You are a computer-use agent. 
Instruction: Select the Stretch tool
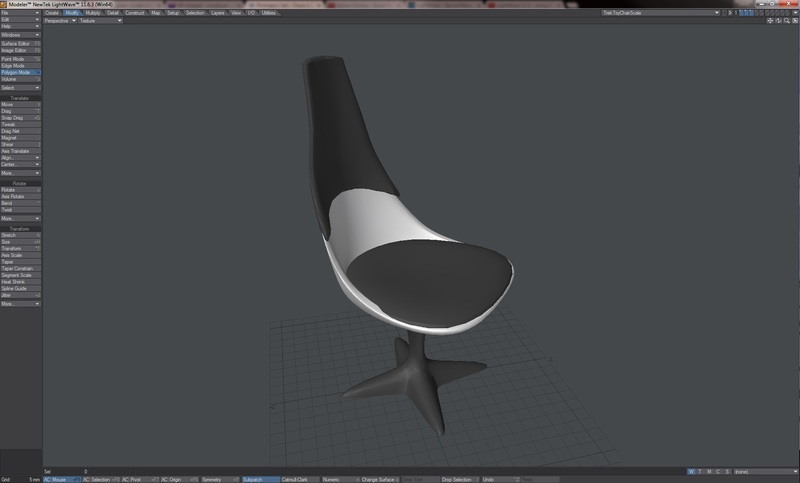click(x=20, y=235)
